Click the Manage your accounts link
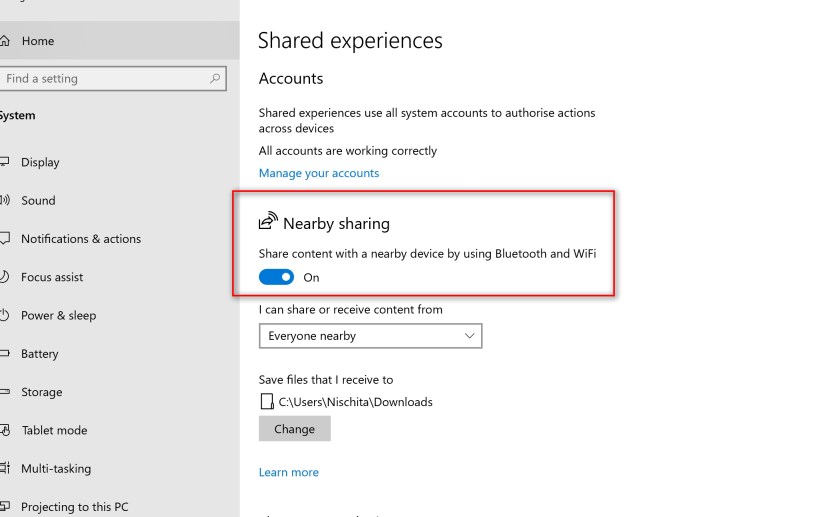 pyautogui.click(x=319, y=173)
